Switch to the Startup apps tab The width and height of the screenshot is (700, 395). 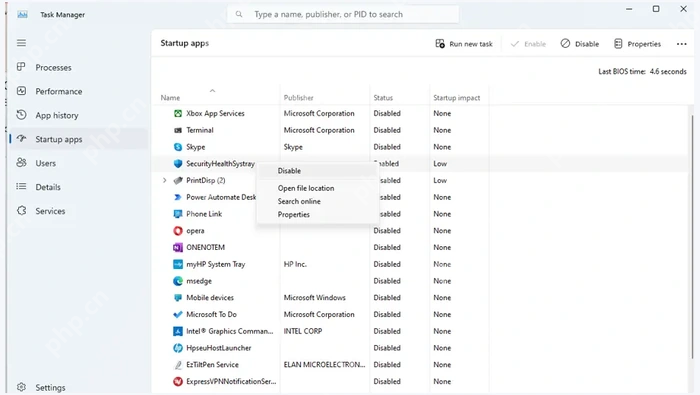(79, 139)
